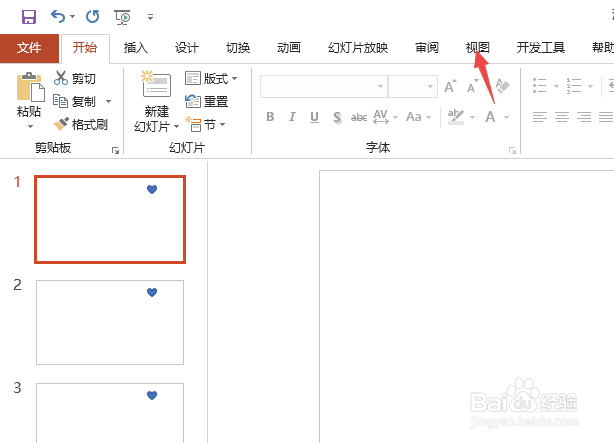The image size is (614, 443).
Task: Go to the 幻灯片放映 tab
Action: tap(358, 48)
